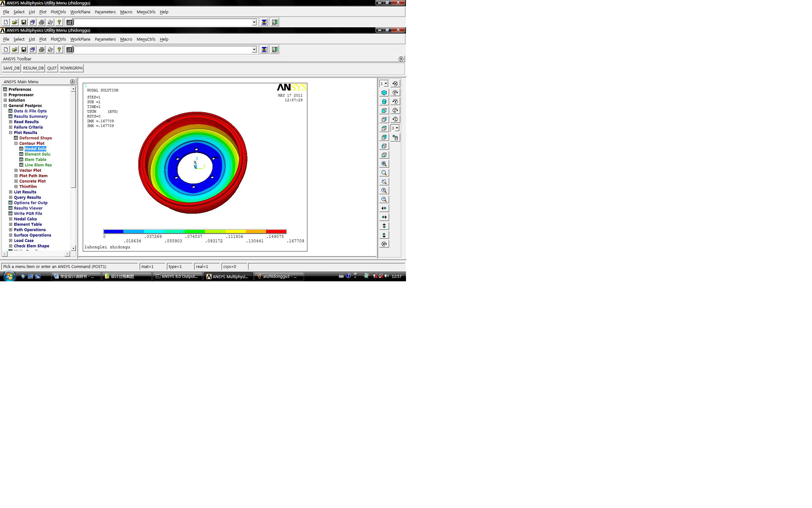Expand the List Results node

11,192
